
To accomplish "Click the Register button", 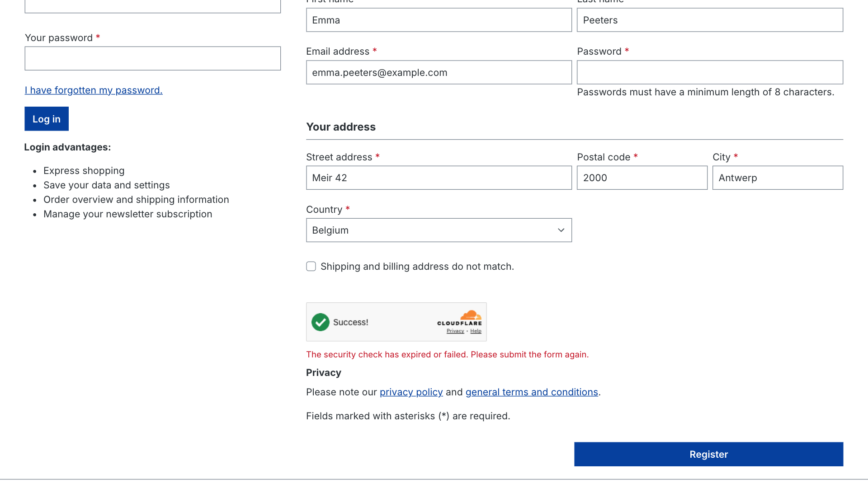I will (708, 454).
